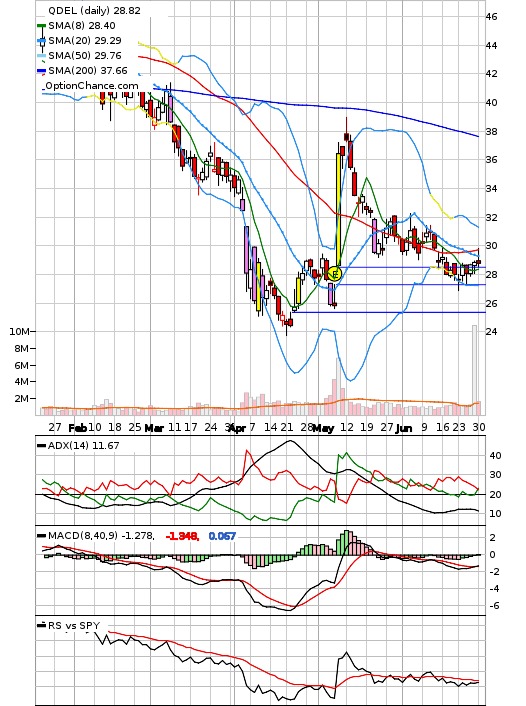The height and width of the screenshot is (706, 526).
Task: Click the May month label on the date axis
Action: tap(323, 428)
